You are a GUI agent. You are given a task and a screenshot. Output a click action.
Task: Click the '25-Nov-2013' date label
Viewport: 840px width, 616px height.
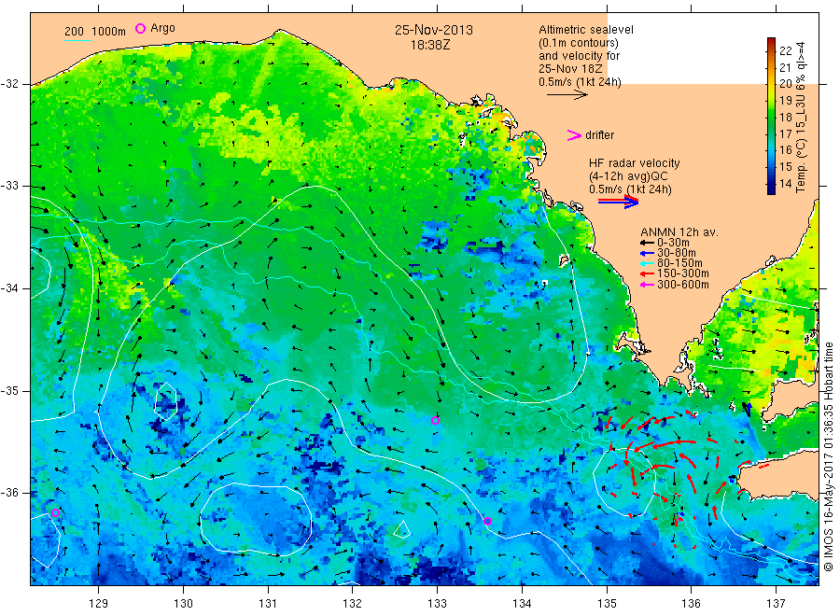pos(434,30)
